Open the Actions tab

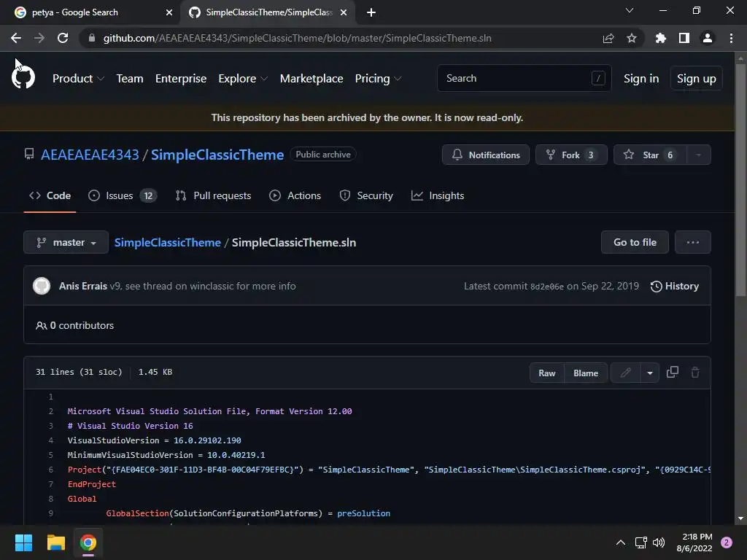295,195
